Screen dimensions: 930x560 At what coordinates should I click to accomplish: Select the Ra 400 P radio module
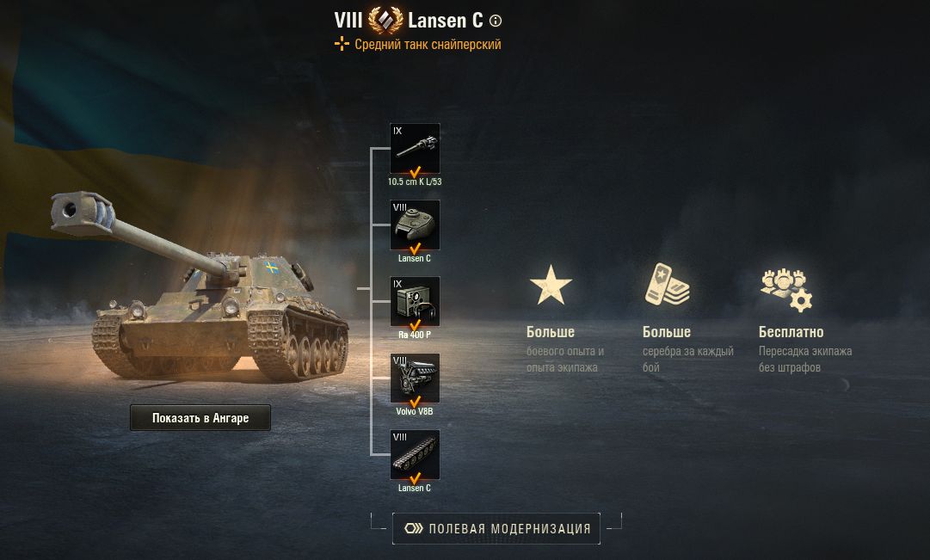click(x=415, y=301)
